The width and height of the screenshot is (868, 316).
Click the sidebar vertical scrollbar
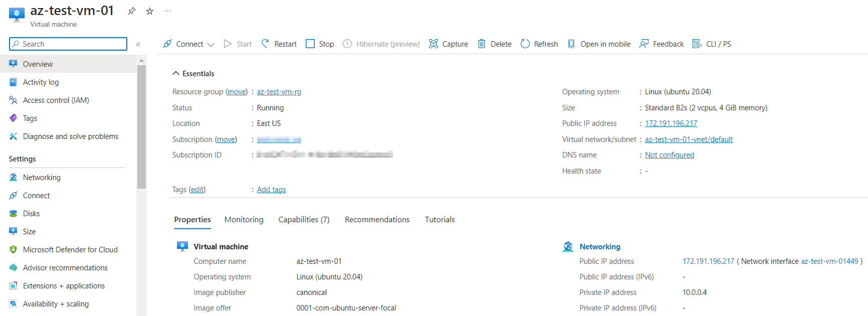tap(141, 126)
